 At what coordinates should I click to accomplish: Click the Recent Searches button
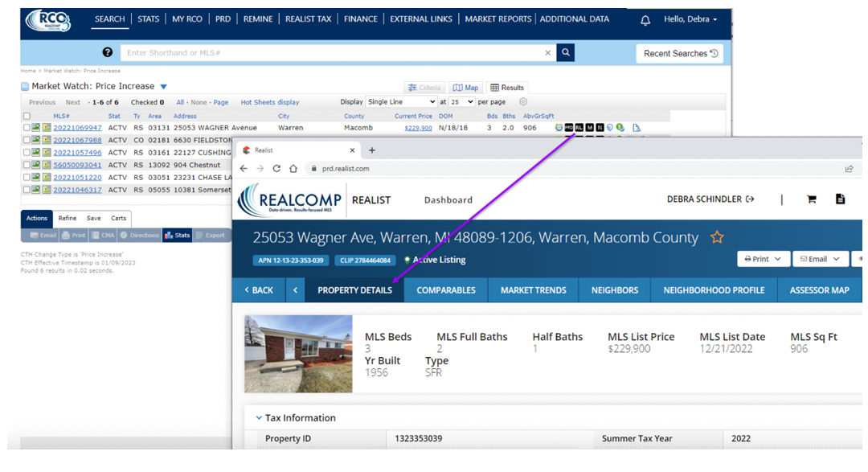(x=680, y=53)
